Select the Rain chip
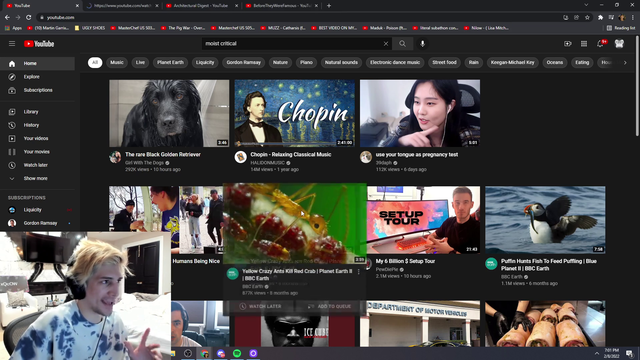640x360 pixels. pyautogui.click(x=473, y=62)
